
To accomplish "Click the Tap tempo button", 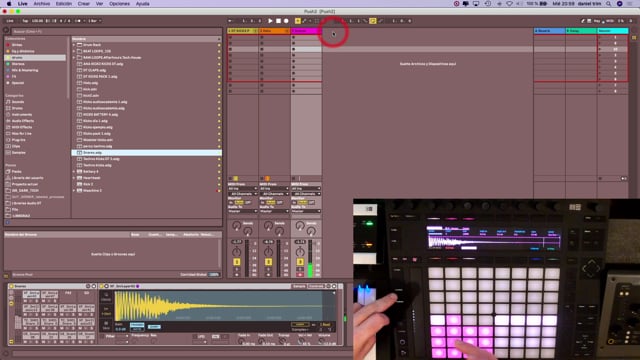I will (25, 21).
